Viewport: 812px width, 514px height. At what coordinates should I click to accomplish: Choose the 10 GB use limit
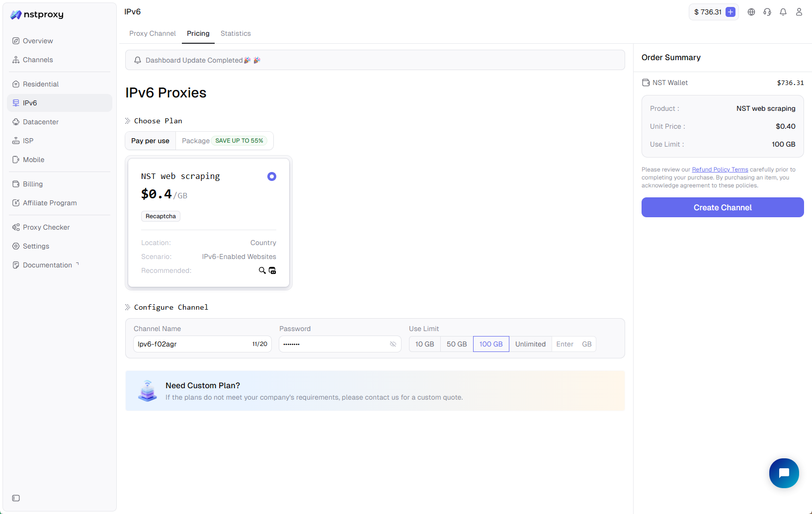[424, 344]
